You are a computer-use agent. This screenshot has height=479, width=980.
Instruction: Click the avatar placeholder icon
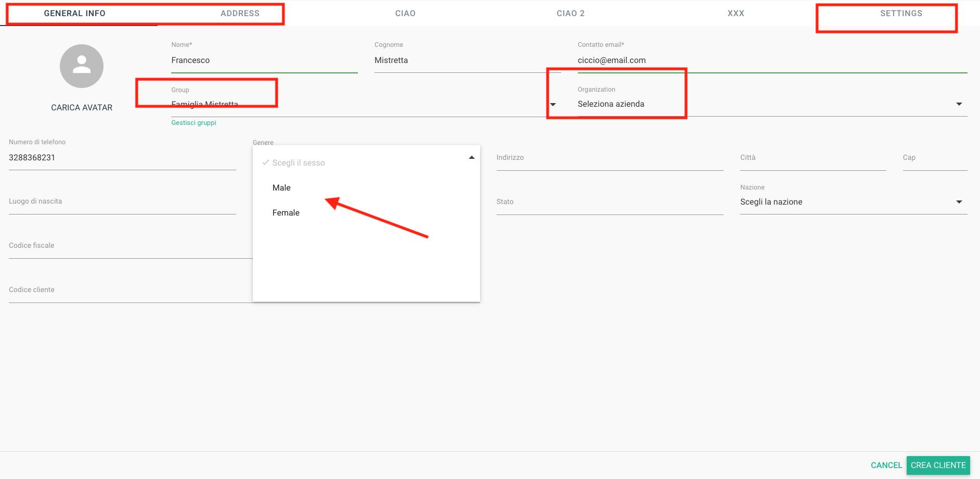click(82, 66)
